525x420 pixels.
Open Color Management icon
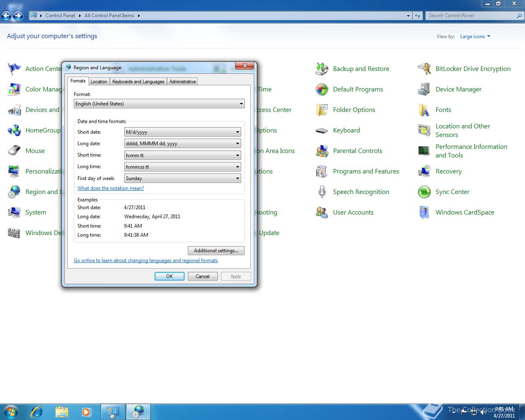click(x=14, y=89)
